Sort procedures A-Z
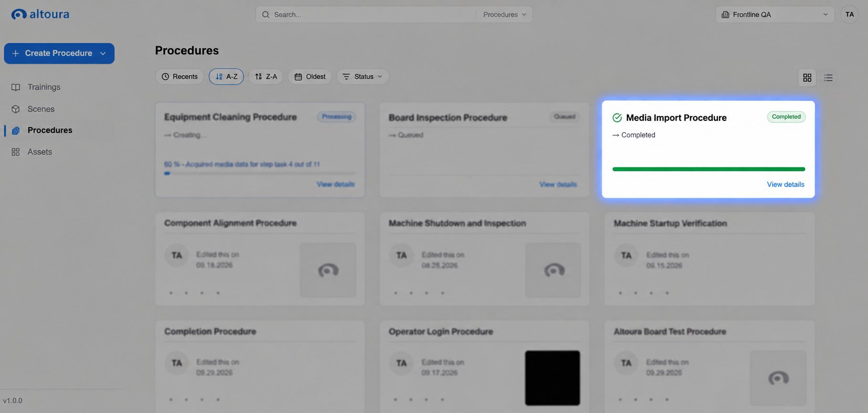Viewport: 868px width, 413px height. coord(226,76)
